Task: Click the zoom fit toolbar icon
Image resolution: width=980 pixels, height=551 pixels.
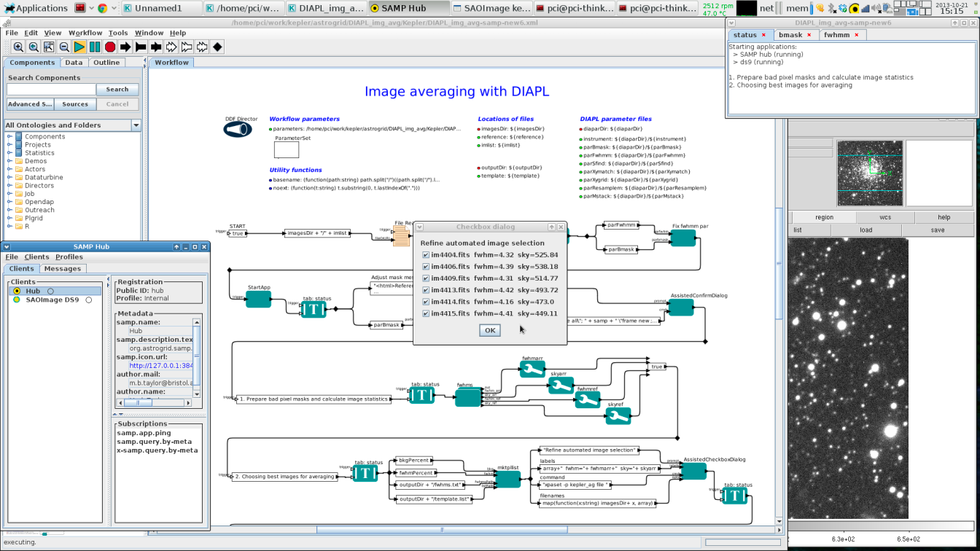Action: [49, 47]
